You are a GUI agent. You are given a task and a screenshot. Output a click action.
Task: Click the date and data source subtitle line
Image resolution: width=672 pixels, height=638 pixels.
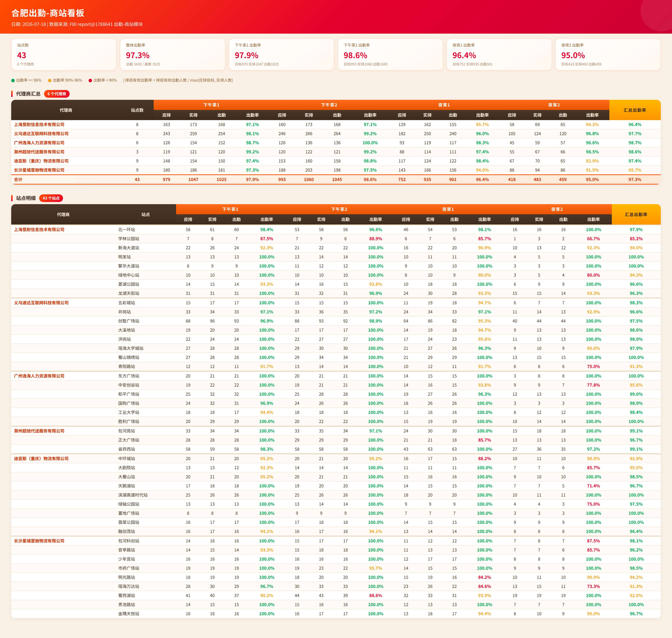click(x=77, y=25)
